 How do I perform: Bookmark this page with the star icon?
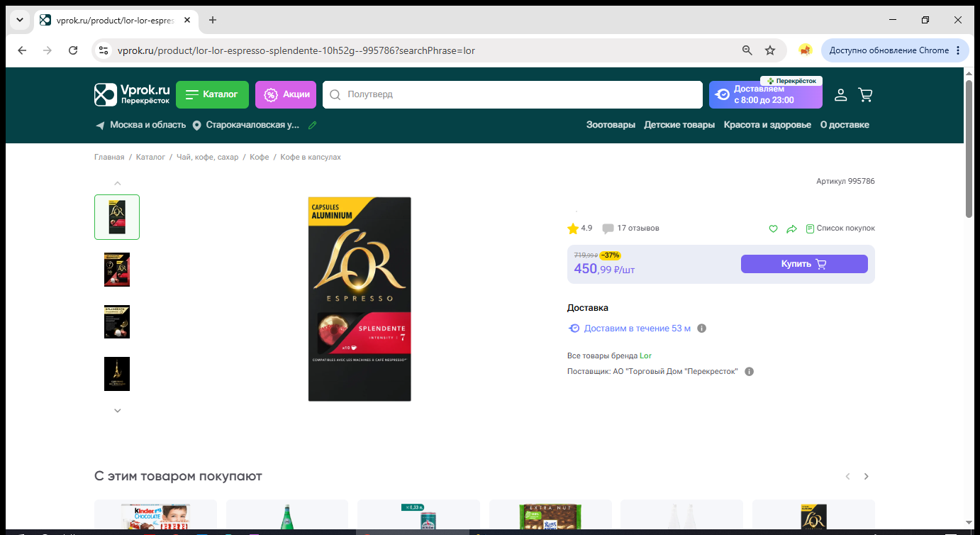pyautogui.click(x=770, y=50)
